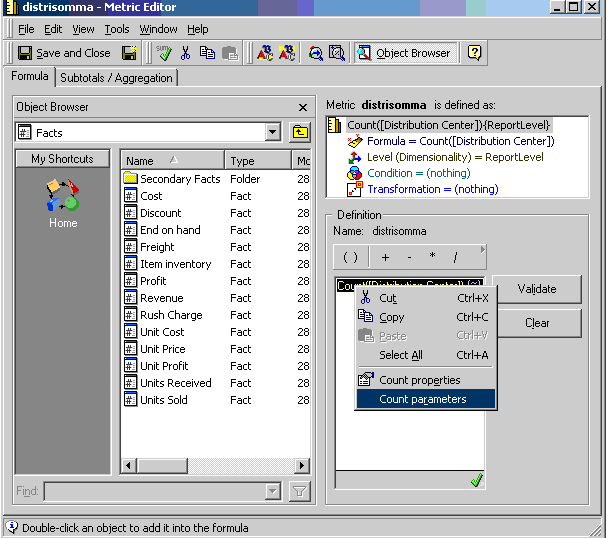Click the horizontal scrollbar thumb
Image resolution: width=614 pixels, height=538 pixels.
[x=162, y=466]
